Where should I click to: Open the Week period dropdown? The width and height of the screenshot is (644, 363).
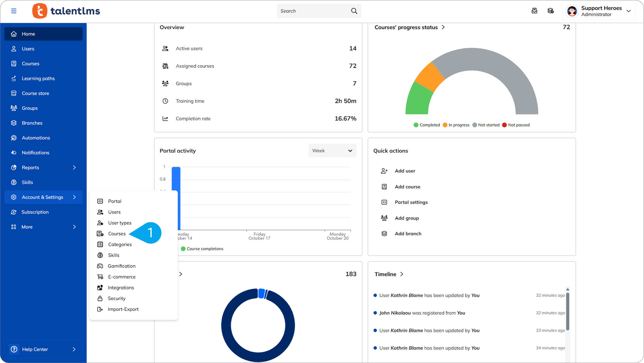pyautogui.click(x=332, y=151)
